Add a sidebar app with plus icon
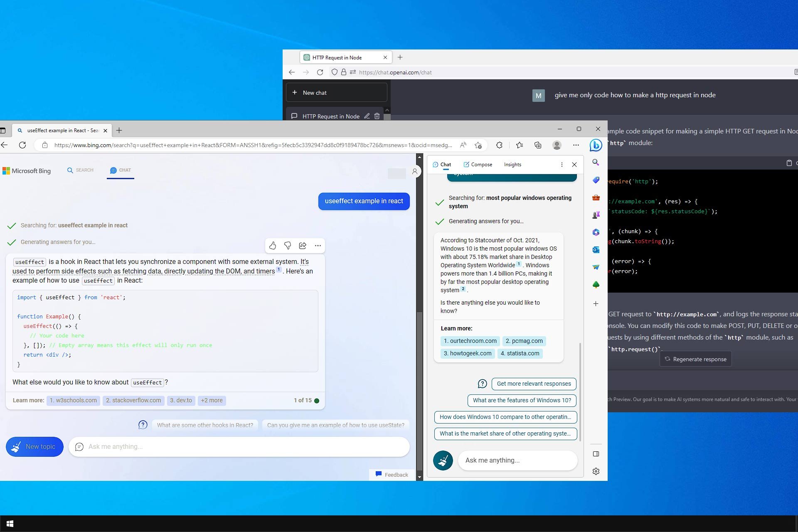The height and width of the screenshot is (532, 798). tap(596, 304)
